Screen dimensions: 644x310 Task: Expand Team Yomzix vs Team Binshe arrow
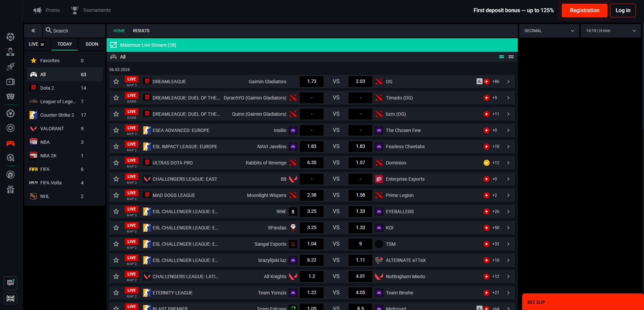[508, 293]
